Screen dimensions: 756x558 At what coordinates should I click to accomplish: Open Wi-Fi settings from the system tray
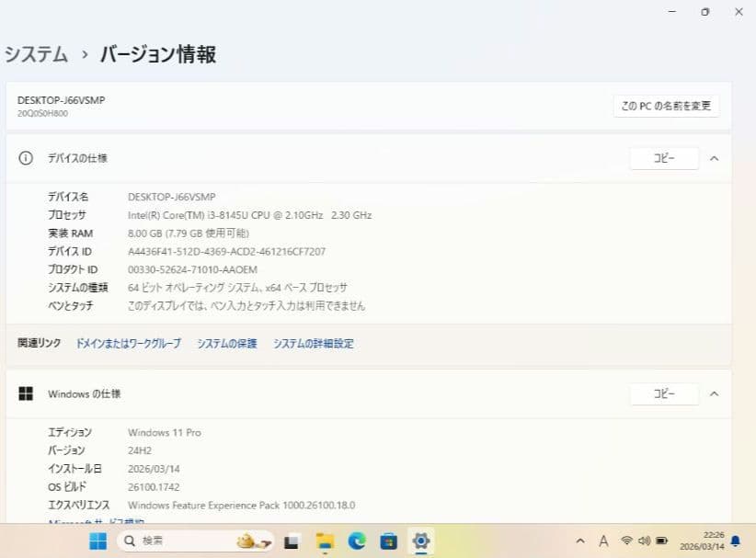click(x=627, y=542)
